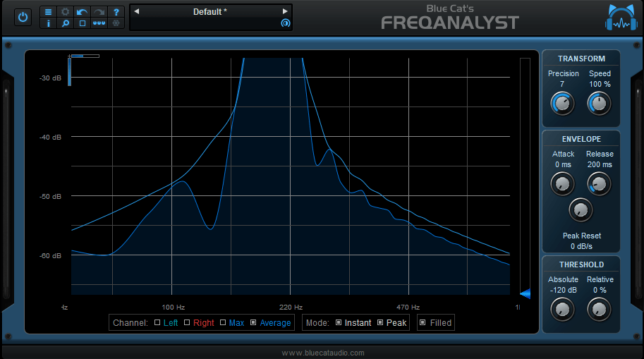This screenshot has height=359, width=644.
Task: Click the Blue Cat headphones logo
Action: pyautogui.click(x=622, y=18)
